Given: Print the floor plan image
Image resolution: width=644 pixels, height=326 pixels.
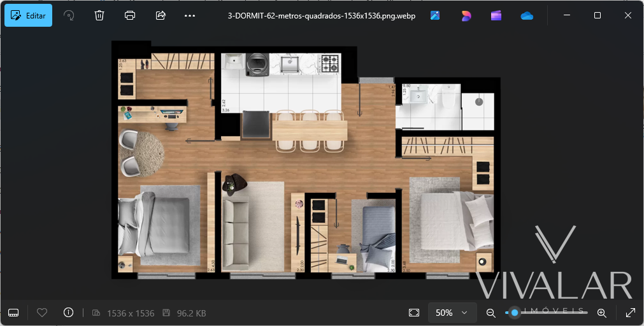Looking at the screenshot, I should tap(130, 15).
